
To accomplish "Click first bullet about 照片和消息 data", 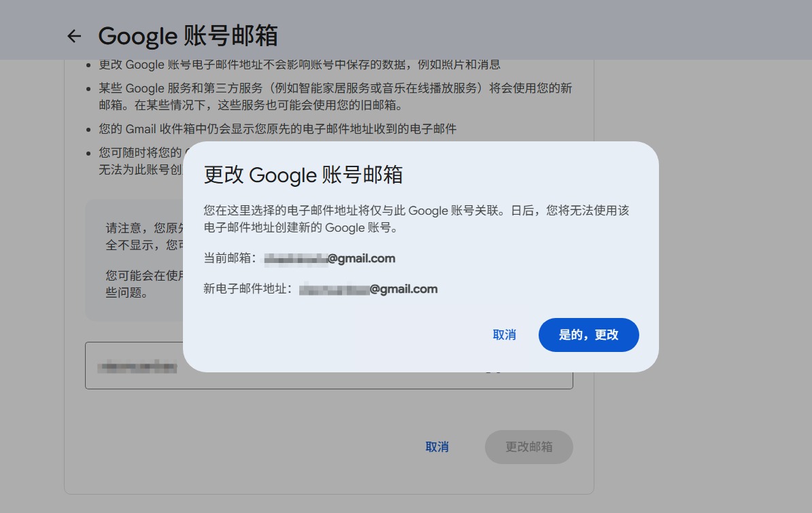I will tap(299, 65).
